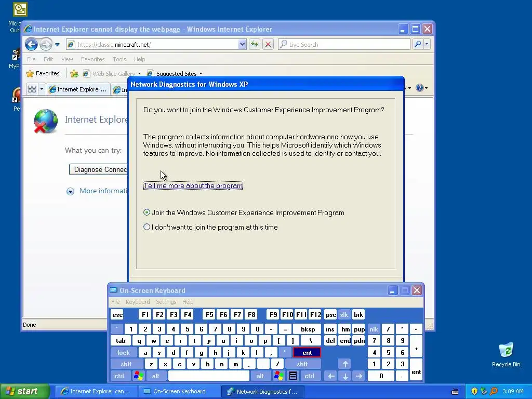The height and width of the screenshot is (399, 532).
Task: Click the orange magnifier tray icon
Action: tap(494, 391)
